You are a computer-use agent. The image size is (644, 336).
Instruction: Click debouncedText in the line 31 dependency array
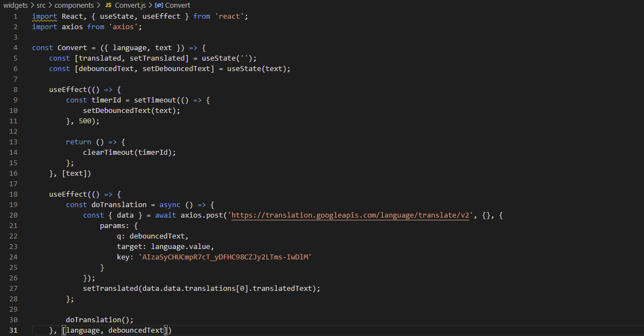[x=136, y=330]
